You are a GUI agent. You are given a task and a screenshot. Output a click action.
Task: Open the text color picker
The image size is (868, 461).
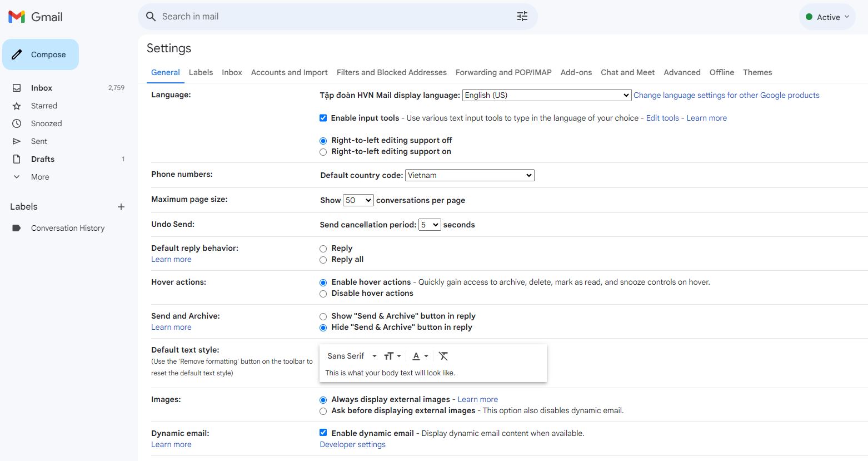click(420, 356)
